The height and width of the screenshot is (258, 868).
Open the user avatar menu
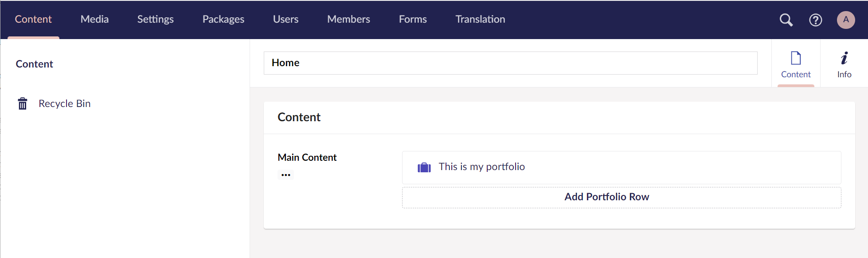point(845,20)
